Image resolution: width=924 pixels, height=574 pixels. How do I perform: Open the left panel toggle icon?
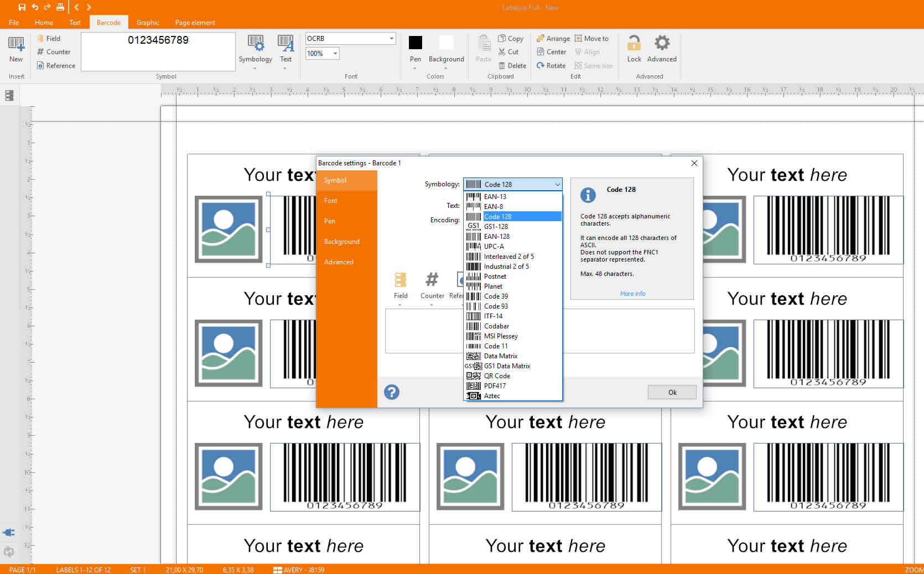click(x=9, y=95)
